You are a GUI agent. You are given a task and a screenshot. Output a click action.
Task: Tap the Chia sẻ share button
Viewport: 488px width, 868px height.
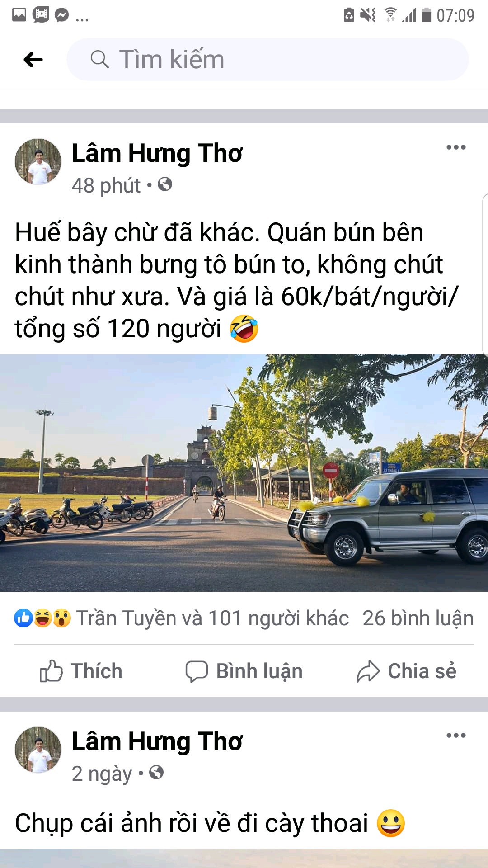pos(406,671)
